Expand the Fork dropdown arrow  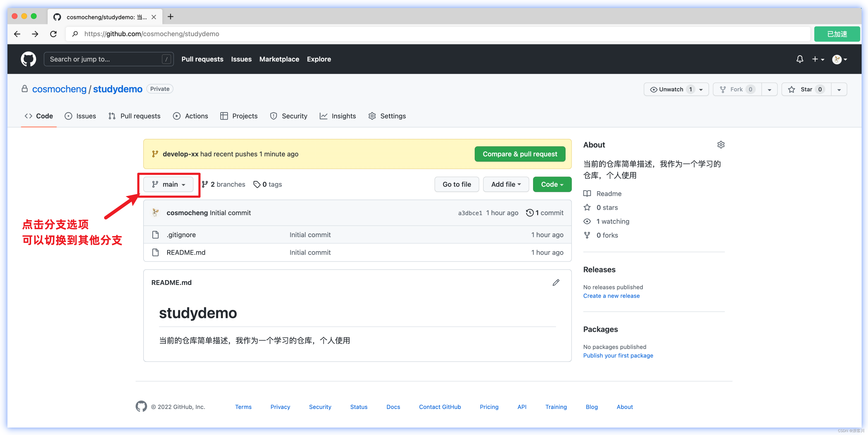coord(769,89)
